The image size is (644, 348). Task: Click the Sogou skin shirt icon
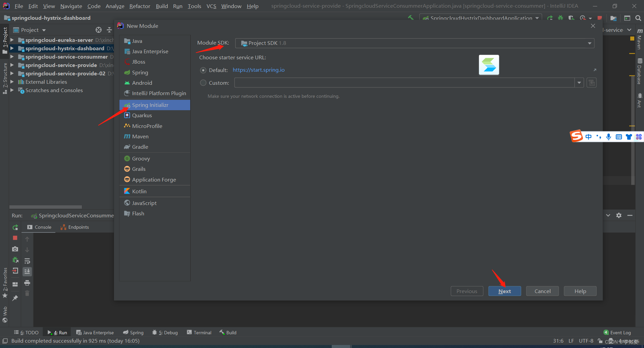pyautogui.click(x=629, y=137)
